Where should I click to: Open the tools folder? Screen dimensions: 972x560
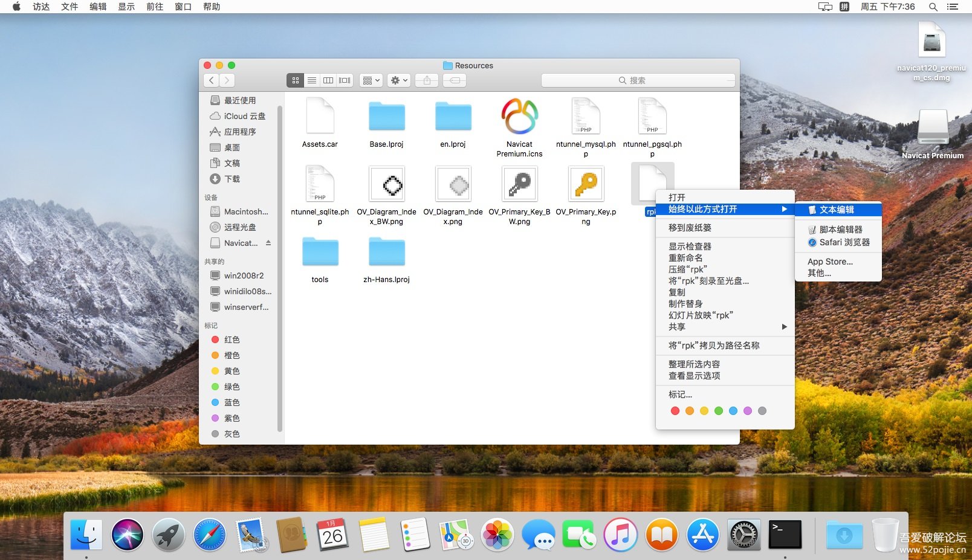point(320,251)
